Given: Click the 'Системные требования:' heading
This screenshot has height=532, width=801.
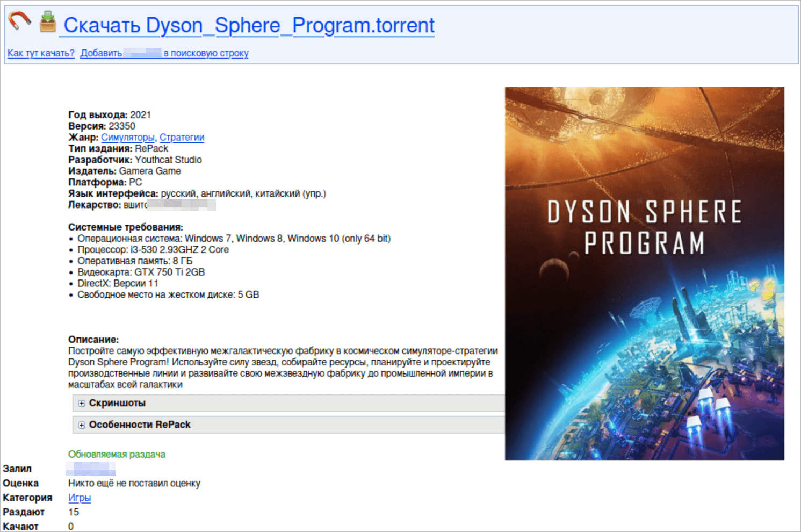Looking at the screenshot, I should pos(126,227).
